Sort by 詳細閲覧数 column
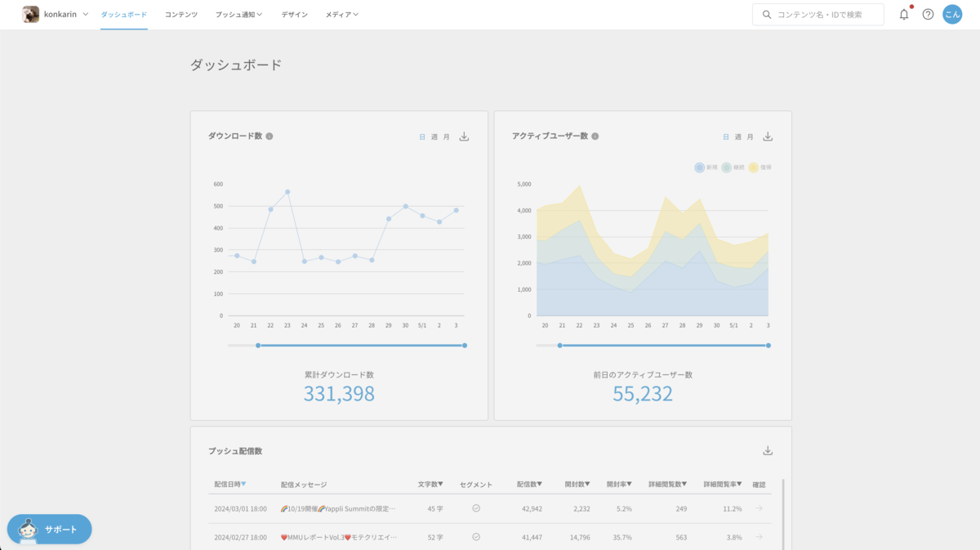980x550 pixels. tap(667, 485)
